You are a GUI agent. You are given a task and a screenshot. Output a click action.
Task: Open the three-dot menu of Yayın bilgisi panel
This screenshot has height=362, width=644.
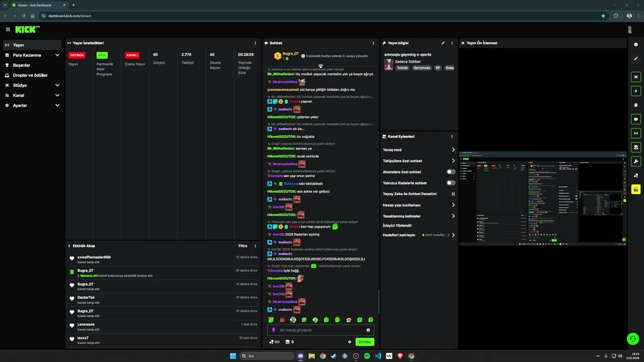tap(452, 43)
